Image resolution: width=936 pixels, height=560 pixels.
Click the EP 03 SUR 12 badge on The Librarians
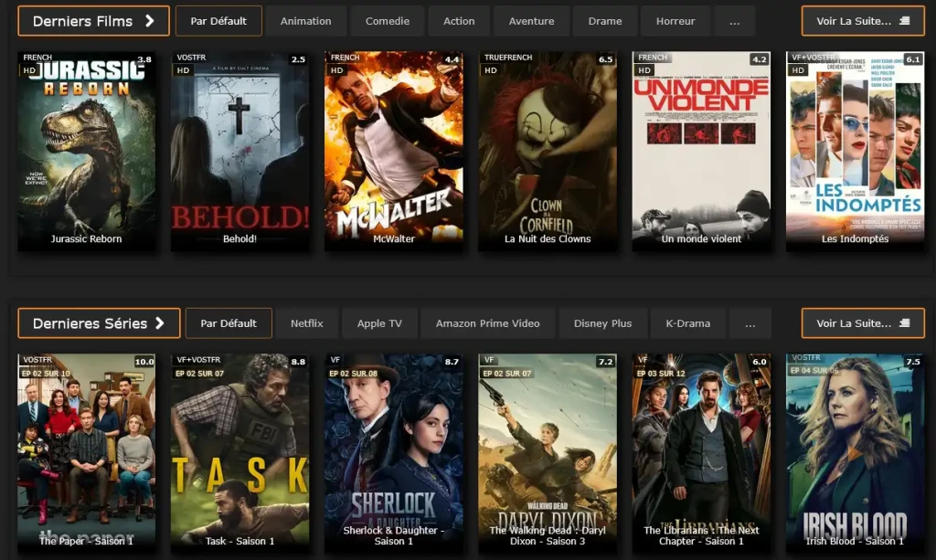[661, 374]
